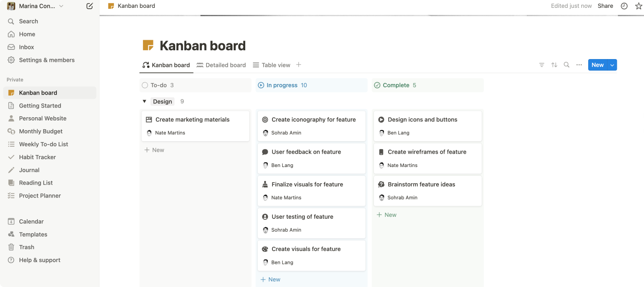
Task: Click Kanban board breadcrumb in top bar
Action: pyautogui.click(x=131, y=6)
